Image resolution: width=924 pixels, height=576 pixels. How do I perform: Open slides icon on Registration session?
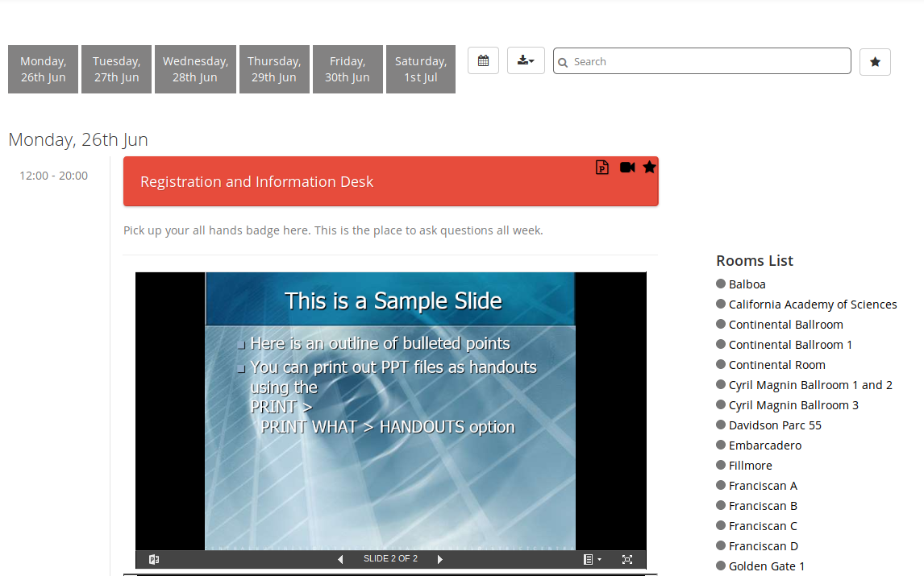pos(601,168)
